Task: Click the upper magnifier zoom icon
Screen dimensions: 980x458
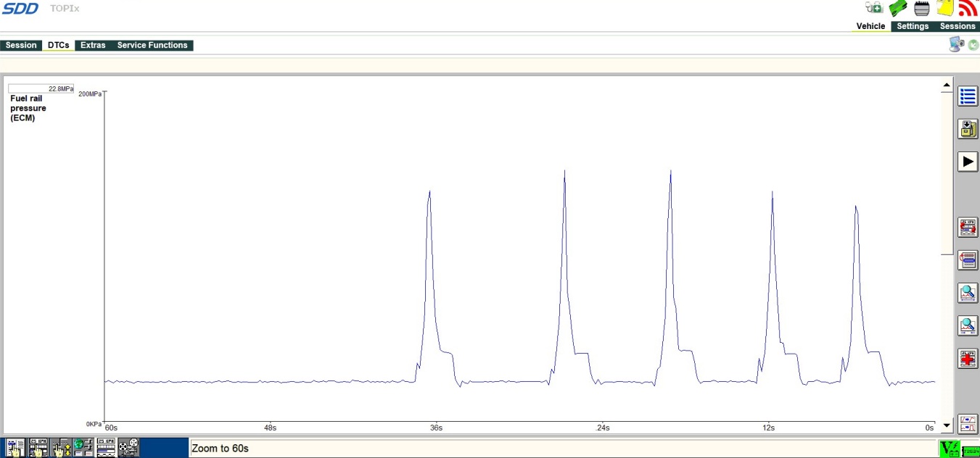Action: [968, 293]
